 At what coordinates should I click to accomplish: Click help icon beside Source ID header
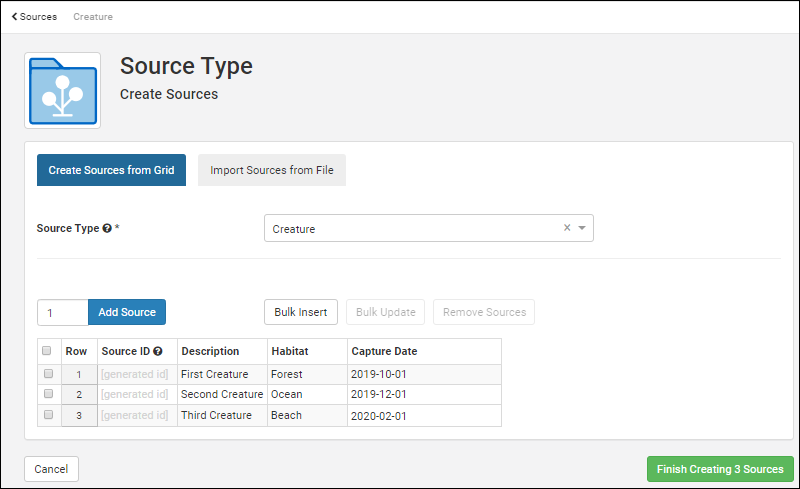click(x=157, y=351)
